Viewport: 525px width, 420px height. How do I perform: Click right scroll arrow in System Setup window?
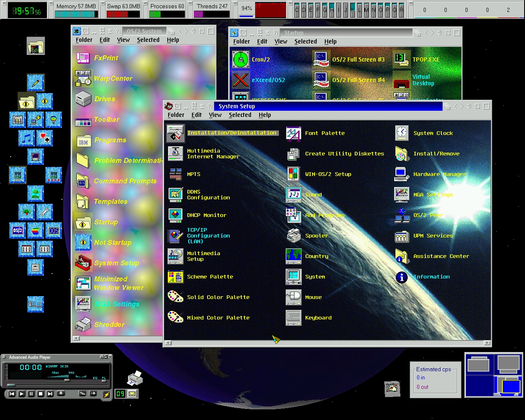pos(487,343)
